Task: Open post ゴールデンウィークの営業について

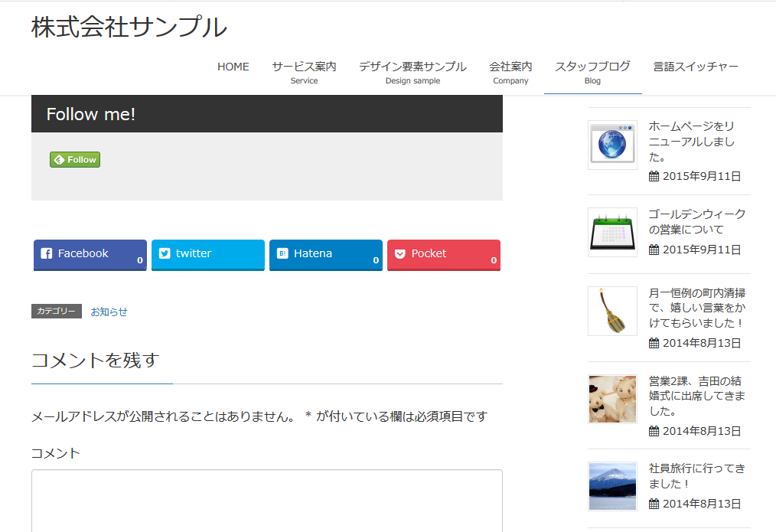Action: click(x=697, y=222)
